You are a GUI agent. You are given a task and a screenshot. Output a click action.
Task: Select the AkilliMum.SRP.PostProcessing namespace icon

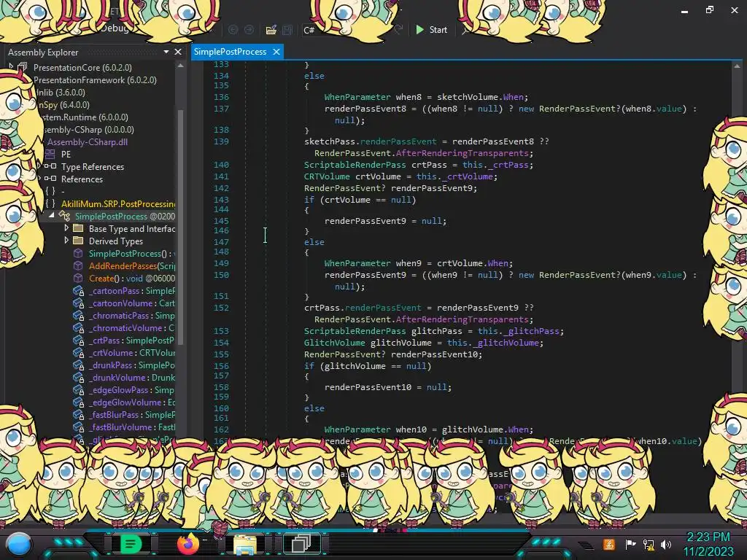(x=50, y=204)
